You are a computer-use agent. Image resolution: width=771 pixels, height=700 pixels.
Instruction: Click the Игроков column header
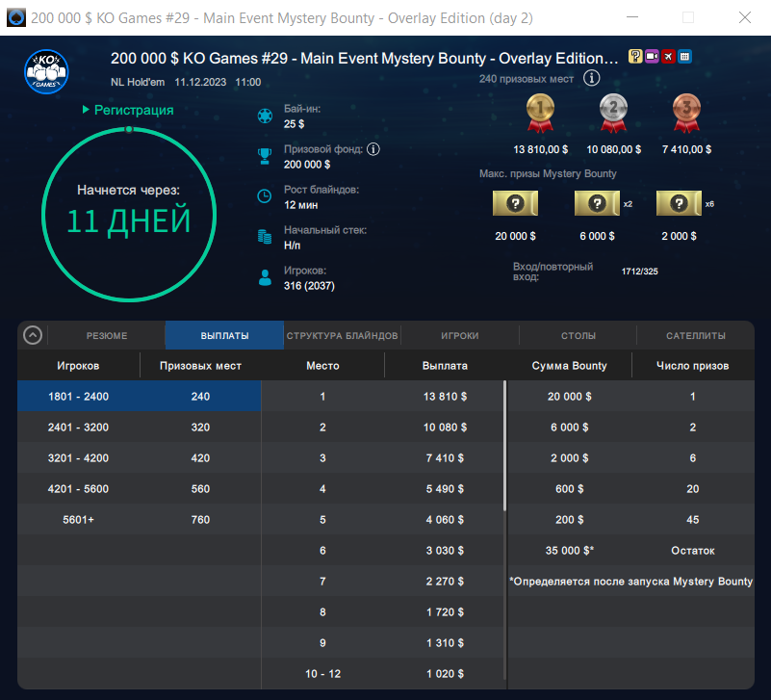(x=78, y=366)
